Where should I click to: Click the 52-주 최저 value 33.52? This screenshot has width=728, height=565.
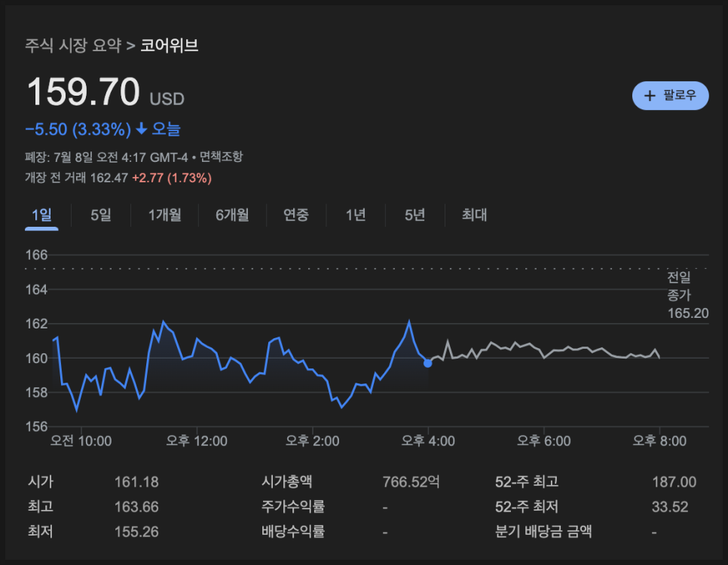(670, 506)
